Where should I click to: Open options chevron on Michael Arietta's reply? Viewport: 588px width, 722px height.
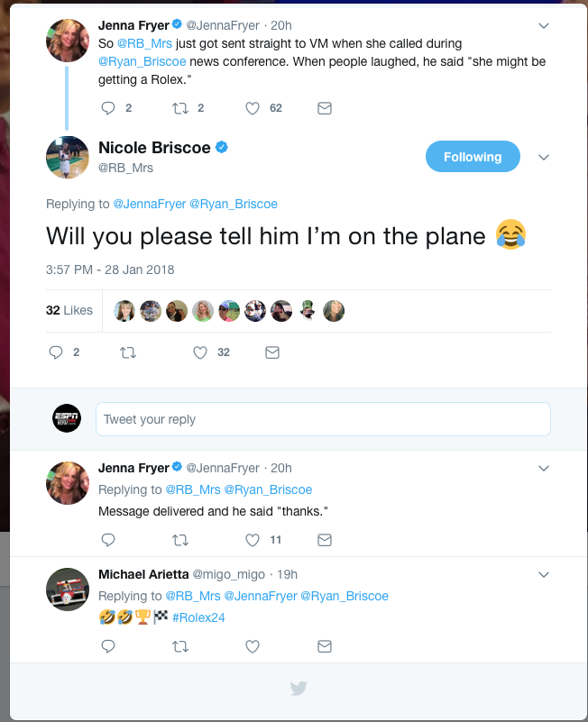coord(544,574)
